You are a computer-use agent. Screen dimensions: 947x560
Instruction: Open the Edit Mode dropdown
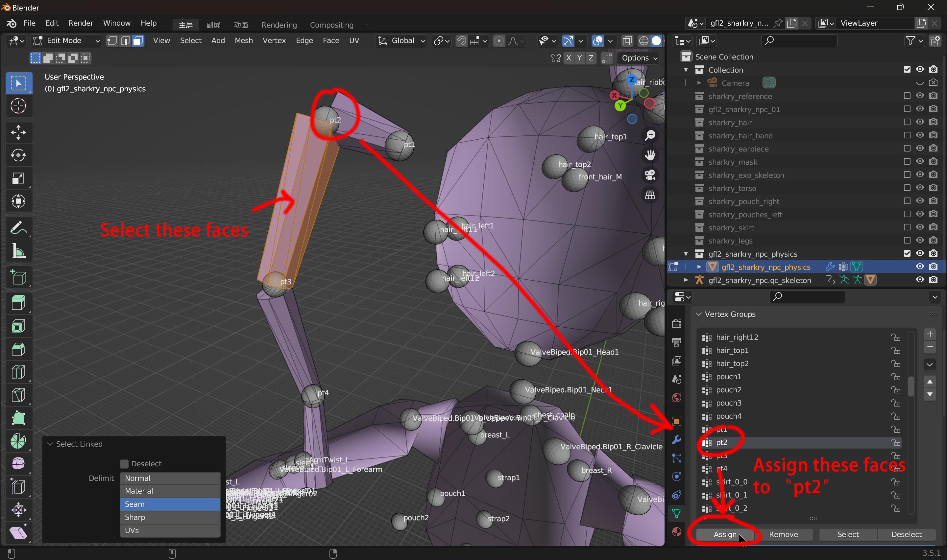pos(66,41)
